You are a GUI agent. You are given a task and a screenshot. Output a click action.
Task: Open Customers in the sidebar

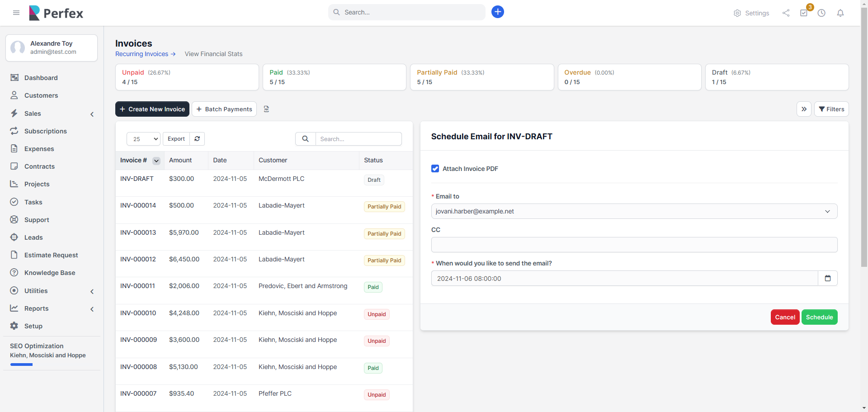coord(41,95)
